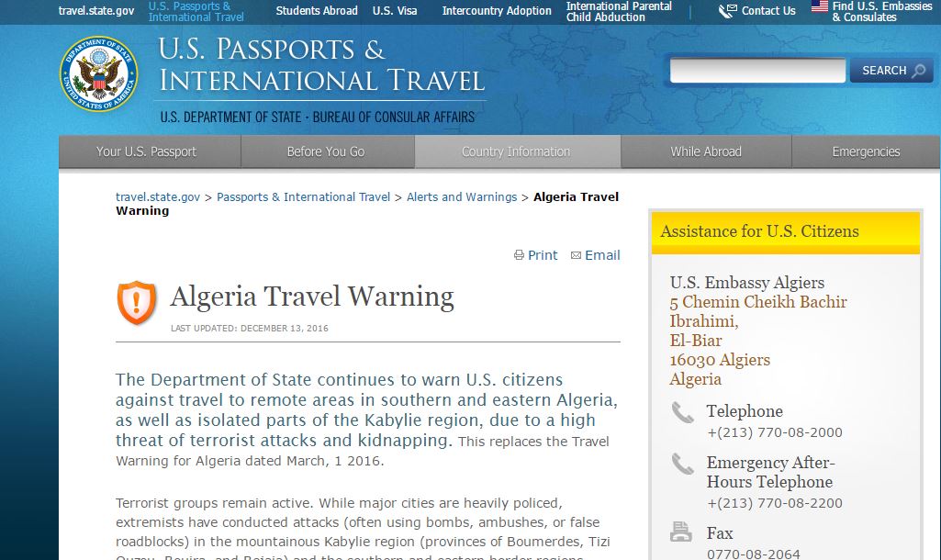Click the Assistance for U.S. Citizens header
This screenshot has height=560, width=941.
786,231
